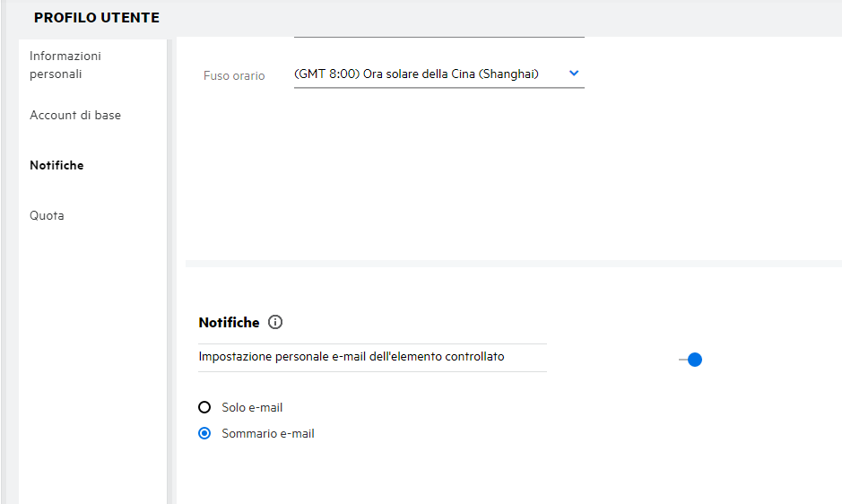Toggle the controlled element e-mail setting switch
Viewport: 842px width, 504px height.
coord(693,360)
